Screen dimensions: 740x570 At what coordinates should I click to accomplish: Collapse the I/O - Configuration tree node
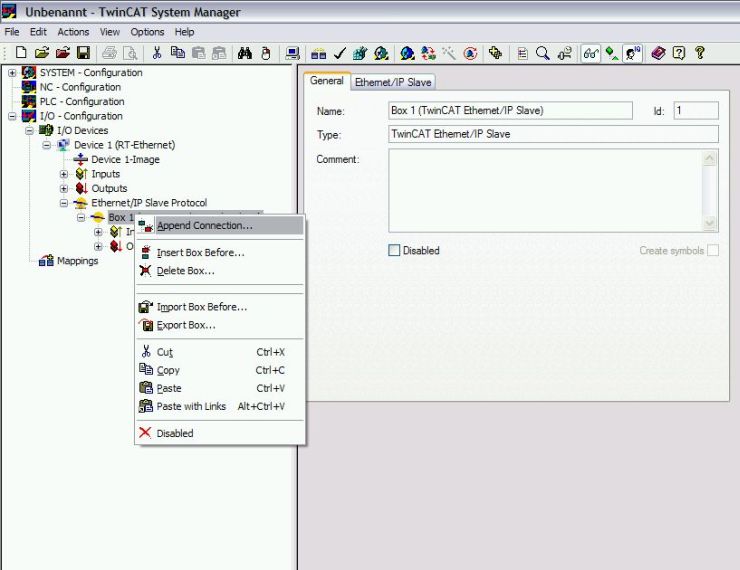[x=12, y=116]
